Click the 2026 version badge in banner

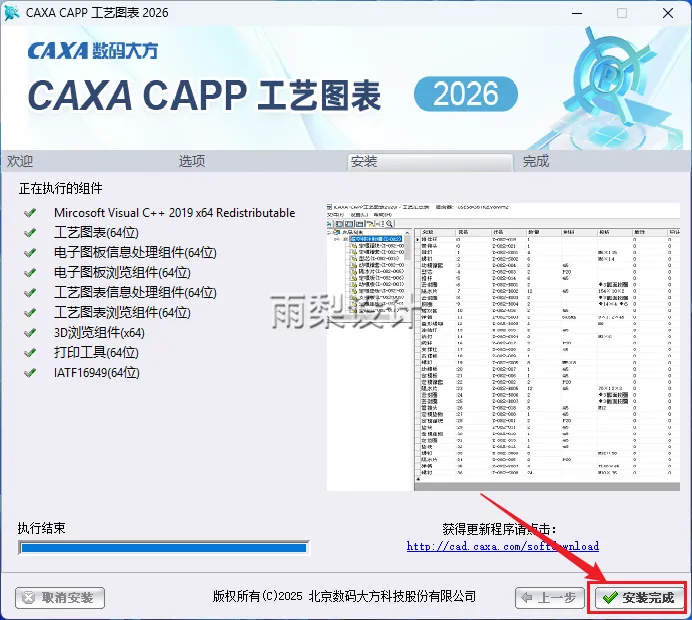click(466, 94)
